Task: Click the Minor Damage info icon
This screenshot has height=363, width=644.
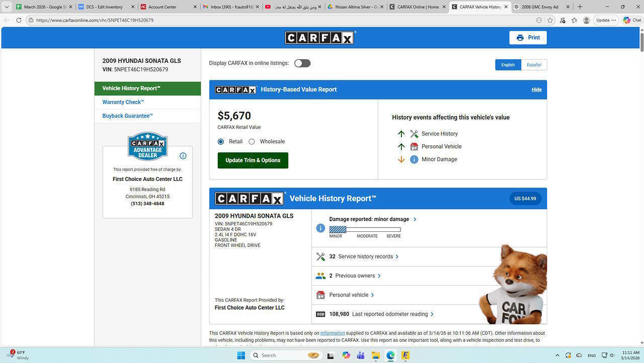Action: (414, 159)
